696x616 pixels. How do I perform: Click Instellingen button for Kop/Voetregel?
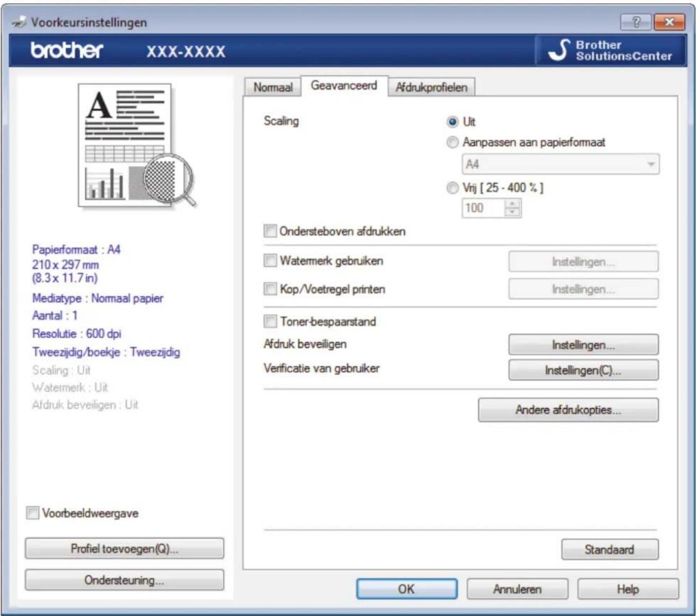pyautogui.click(x=583, y=289)
